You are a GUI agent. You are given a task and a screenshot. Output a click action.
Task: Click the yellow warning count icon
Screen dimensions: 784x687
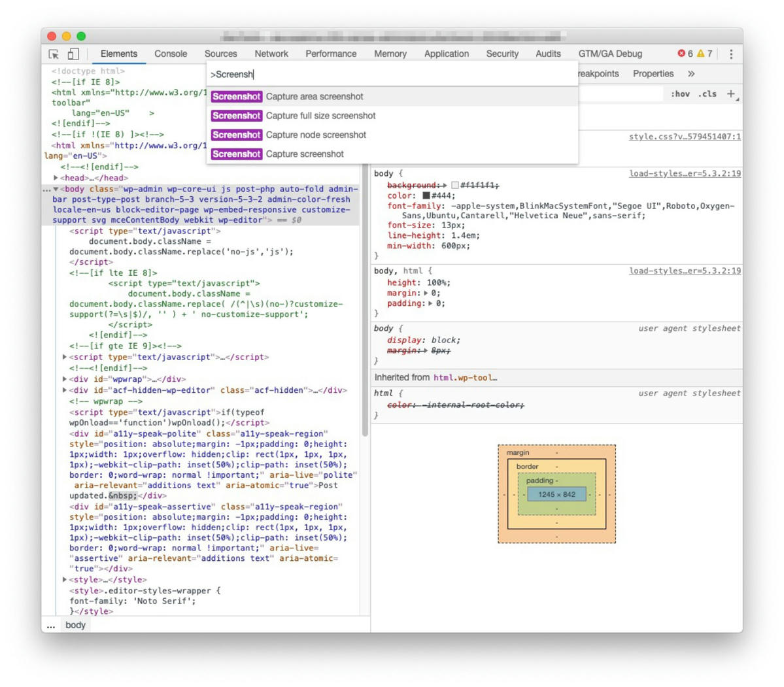(x=700, y=54)
